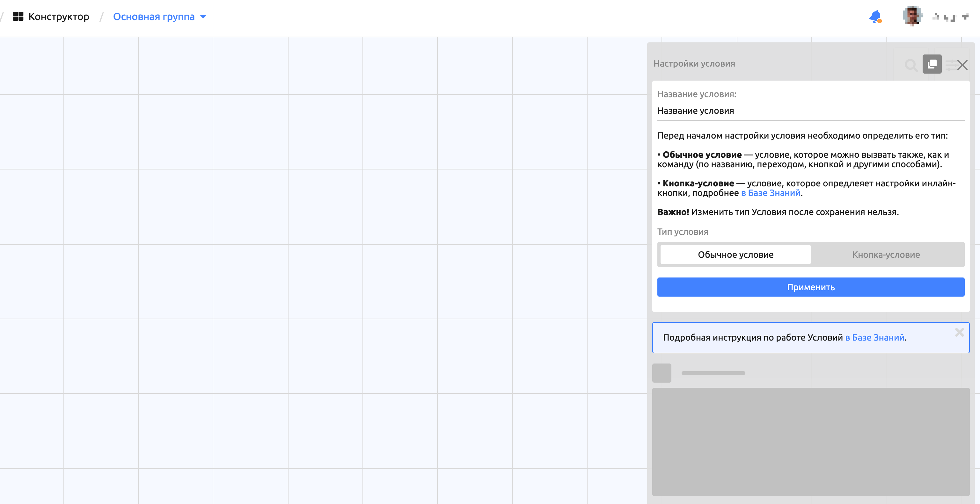Select the Обычное условие type
This screenshot has width=980, height=504.
[735, 255]
